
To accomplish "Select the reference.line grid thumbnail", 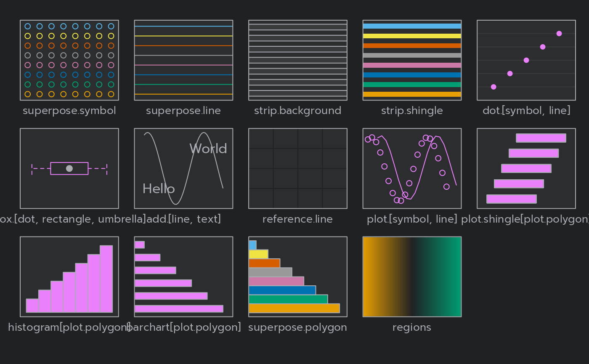I will point(297,168).
